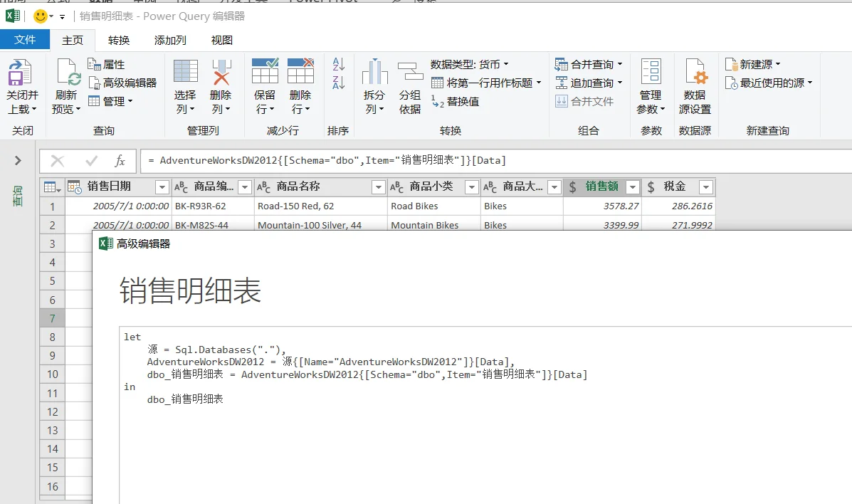Click the table menu icon at grid corner
Screen dimensions: 852x504
pos(52,187)
